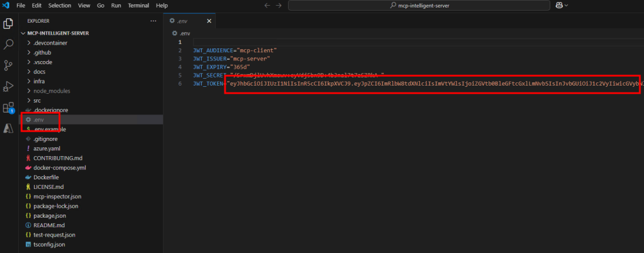Click line 4 JWT_EXPIRY value "365d"
This screenshot has width=644, height=253.
tap(240, 67)
